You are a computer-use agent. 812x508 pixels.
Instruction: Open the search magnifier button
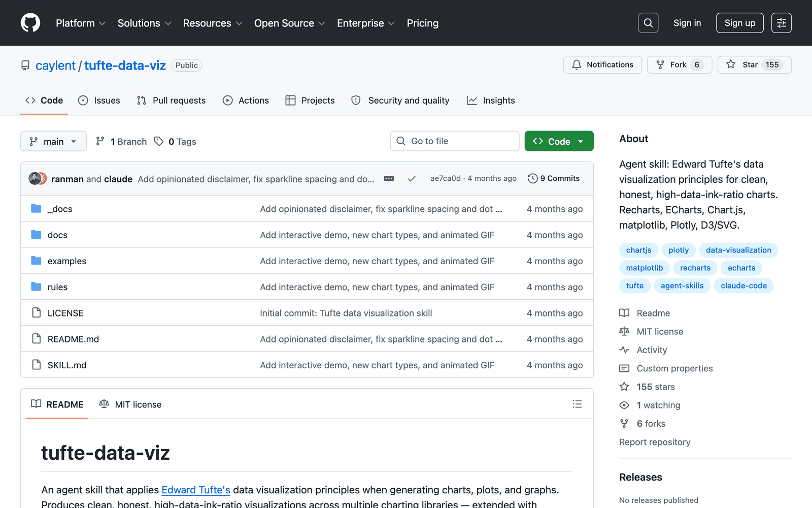coord(648,23)
